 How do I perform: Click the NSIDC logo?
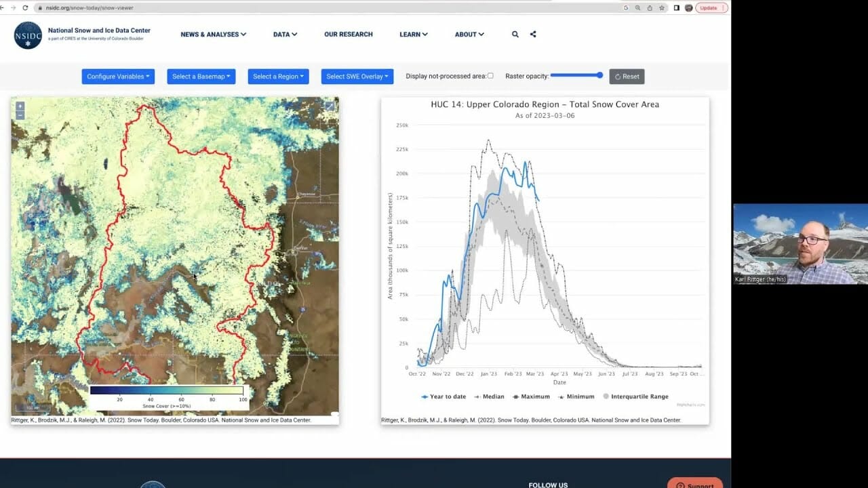coord(28,35)
